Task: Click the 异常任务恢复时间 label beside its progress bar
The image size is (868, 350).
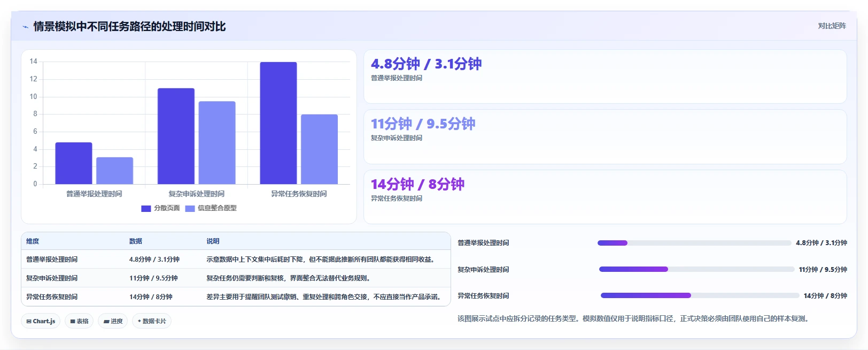Action: point(483,296)
